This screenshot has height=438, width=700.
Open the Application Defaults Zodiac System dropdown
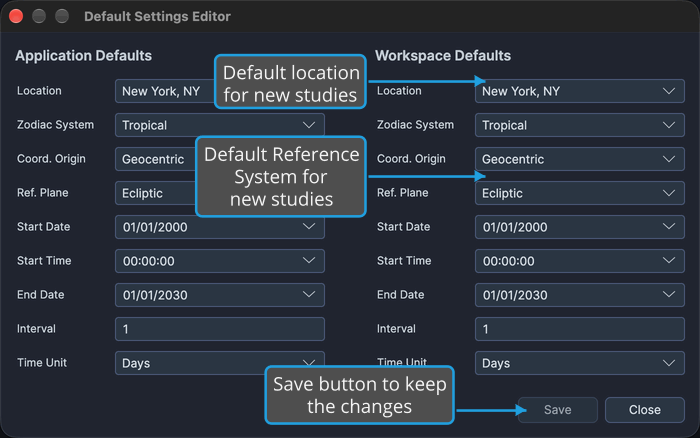[220, 125]
